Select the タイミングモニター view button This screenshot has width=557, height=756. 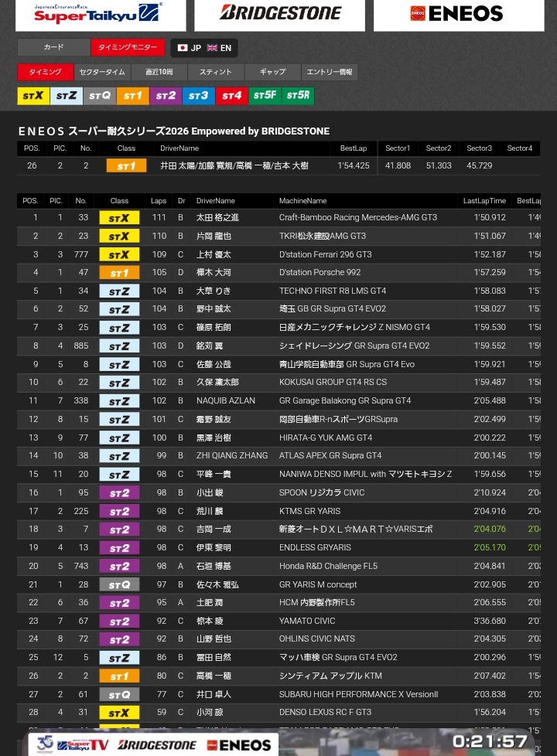point(128,47)
